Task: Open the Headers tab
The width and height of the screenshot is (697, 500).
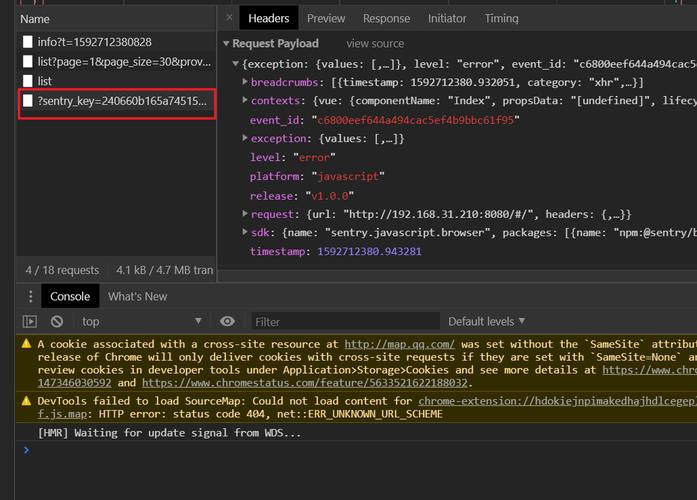Action: (x=268, y=18)
